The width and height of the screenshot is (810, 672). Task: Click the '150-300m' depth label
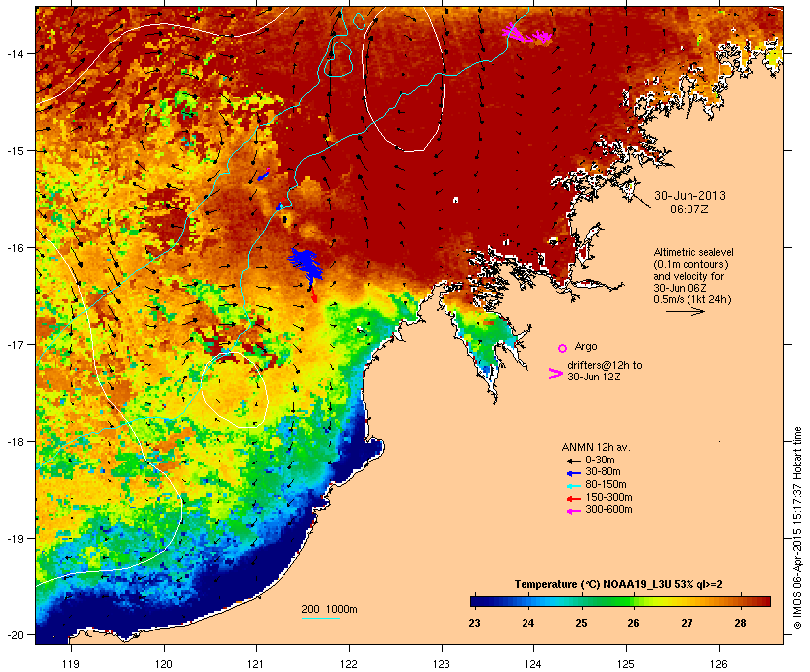(x=608, y=497)
